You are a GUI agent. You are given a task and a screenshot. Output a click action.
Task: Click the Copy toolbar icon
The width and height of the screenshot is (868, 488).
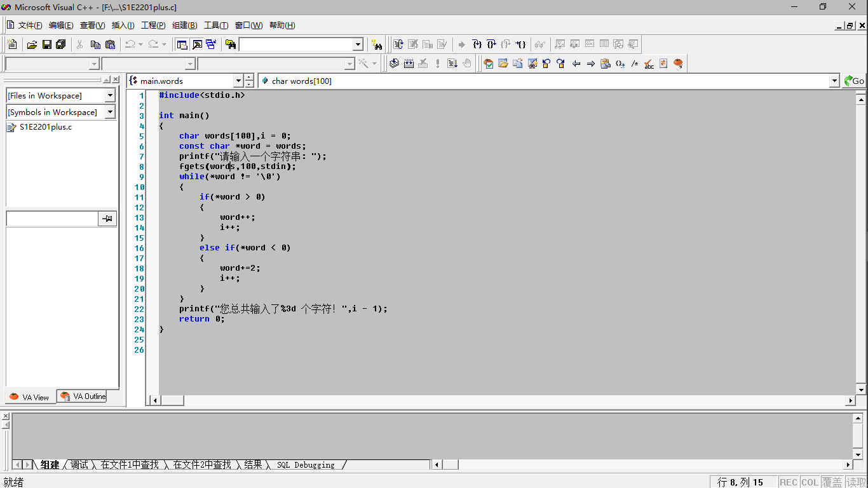point(95,44)
